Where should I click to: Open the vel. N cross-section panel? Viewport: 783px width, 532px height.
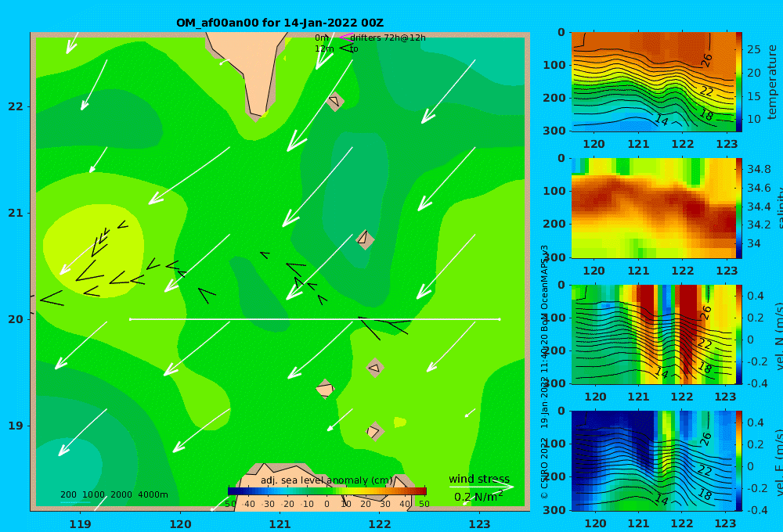click(x=653, y=334)
